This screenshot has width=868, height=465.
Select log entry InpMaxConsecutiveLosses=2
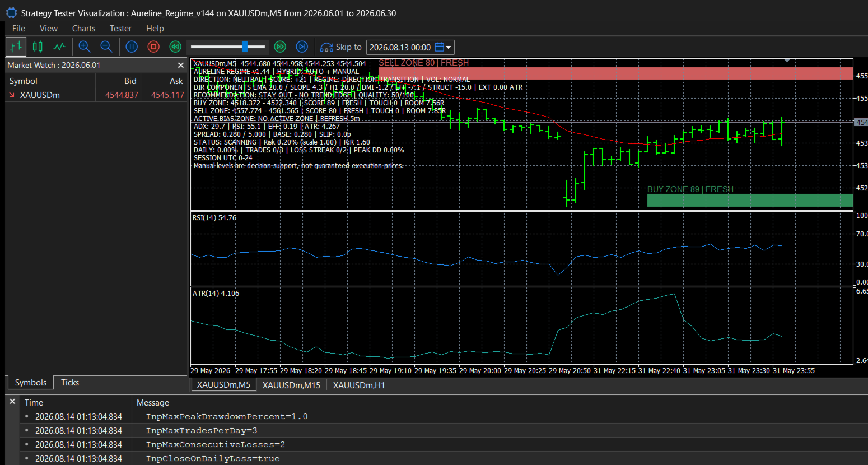click(x=444, y=445)
